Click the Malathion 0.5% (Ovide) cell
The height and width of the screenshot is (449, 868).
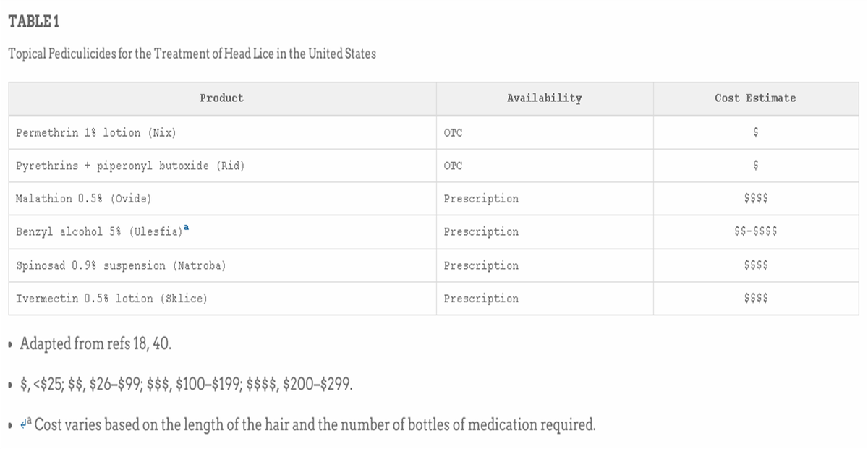[222, 199]
